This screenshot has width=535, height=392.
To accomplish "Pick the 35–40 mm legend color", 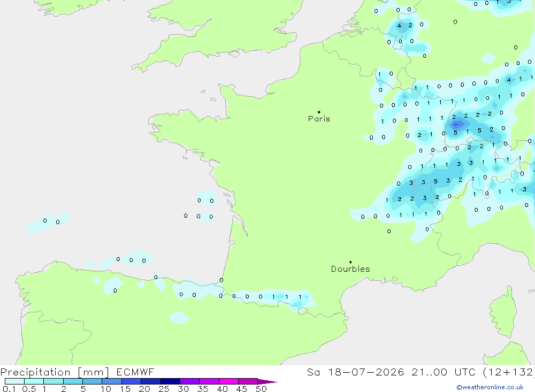I will [209, 381].
